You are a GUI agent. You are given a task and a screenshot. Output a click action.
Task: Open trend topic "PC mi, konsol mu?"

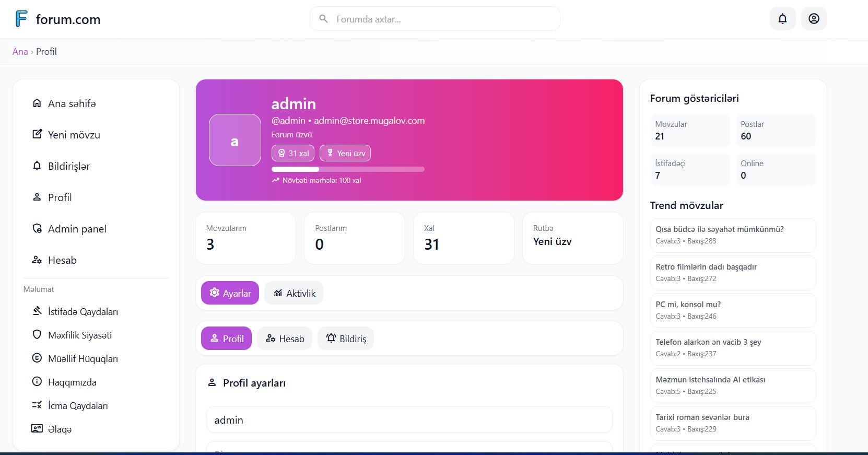pos(688,305)
